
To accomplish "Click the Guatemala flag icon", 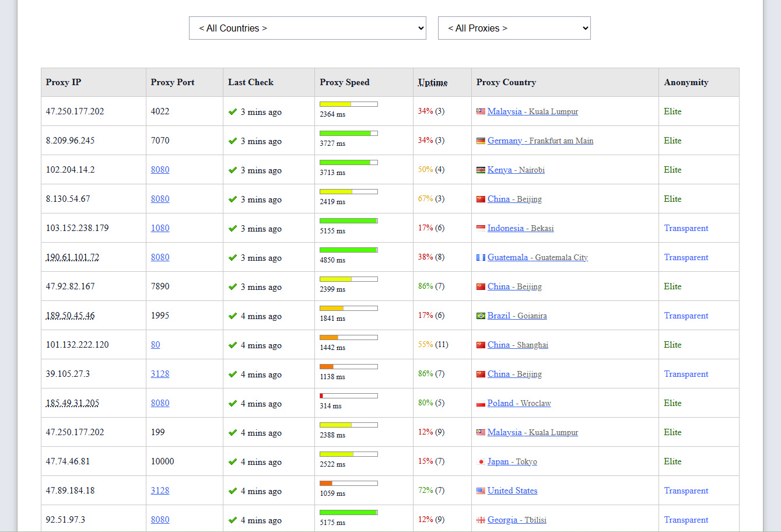I will [481, 257].
